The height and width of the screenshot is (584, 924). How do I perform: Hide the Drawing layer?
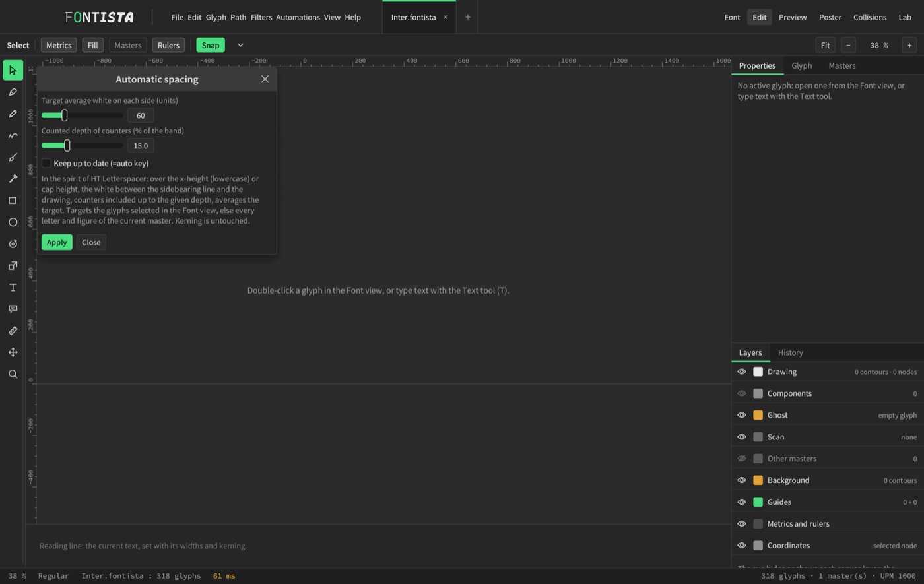(742, 372)
